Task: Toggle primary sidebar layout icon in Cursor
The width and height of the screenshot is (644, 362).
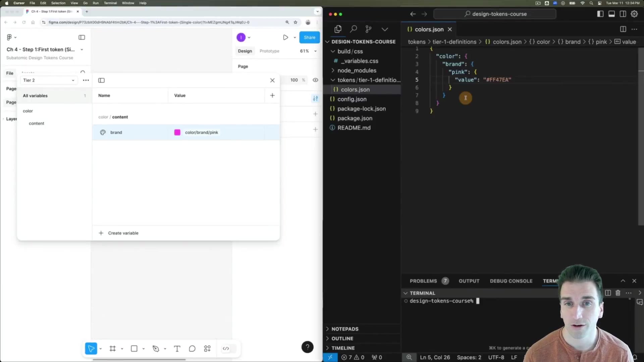Action: pyautogui.click(x=600, y=14)
